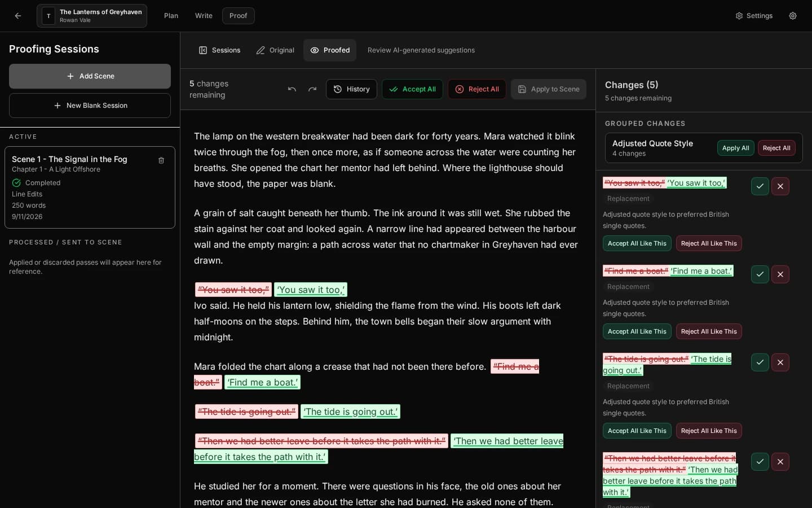Click the inserted 'Find me a boat.' in the document
This screenshot has height=508, width=812.
click(262, 382)
